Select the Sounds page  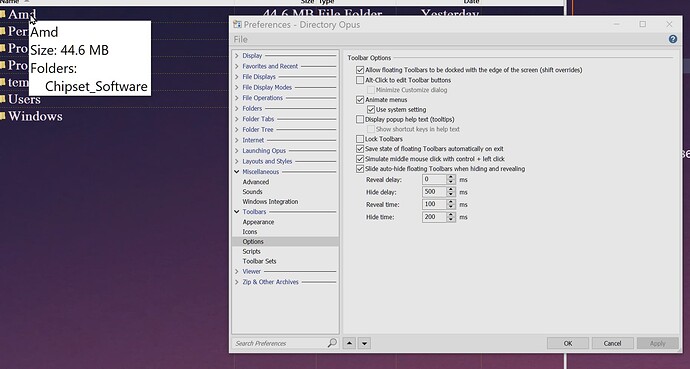point(252,192)
